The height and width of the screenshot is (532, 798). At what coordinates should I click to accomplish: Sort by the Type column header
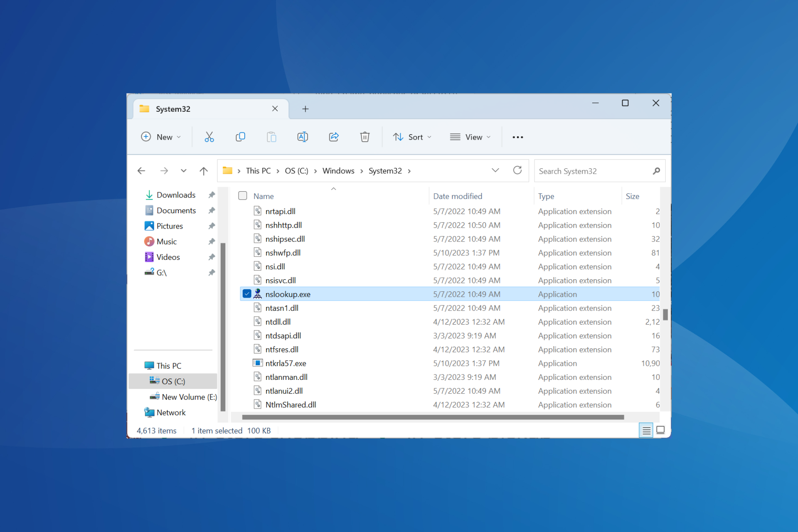click(x=546, y=196)
